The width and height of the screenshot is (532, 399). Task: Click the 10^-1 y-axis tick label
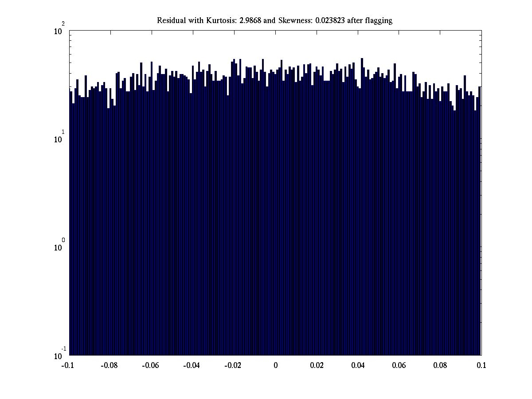coord(60,355)
